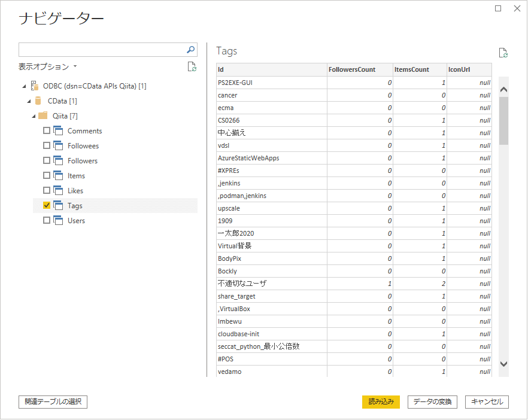Click the Users table icon
The height and width of the screenshot is (420, 528).
tap(58, 220)
